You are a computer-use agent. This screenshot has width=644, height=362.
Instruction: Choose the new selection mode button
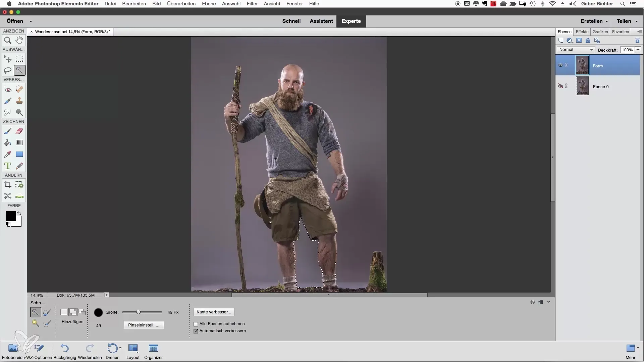64,312
